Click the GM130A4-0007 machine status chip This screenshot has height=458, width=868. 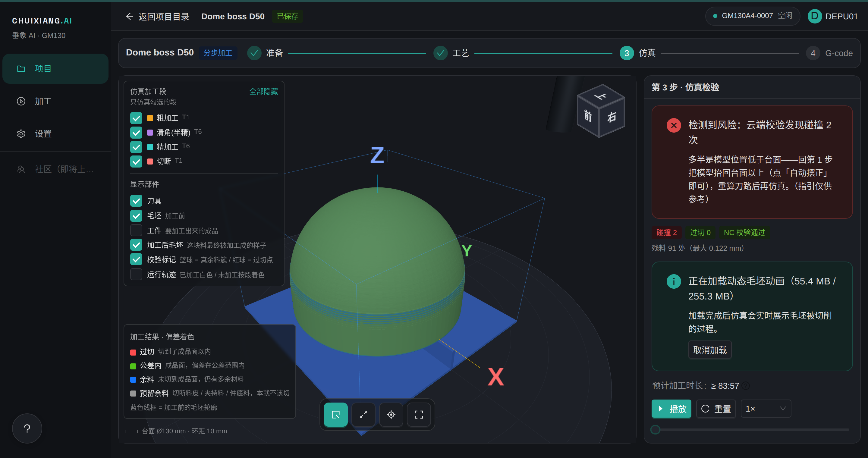(753, 16)
